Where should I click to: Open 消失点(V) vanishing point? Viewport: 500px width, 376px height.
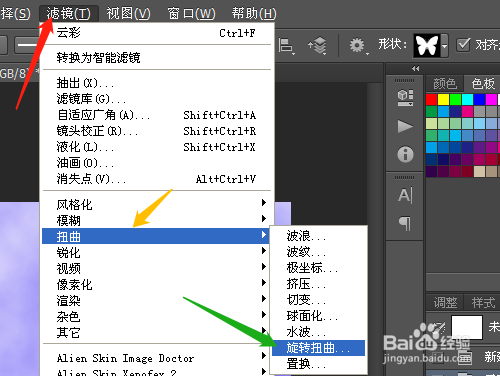157,179
